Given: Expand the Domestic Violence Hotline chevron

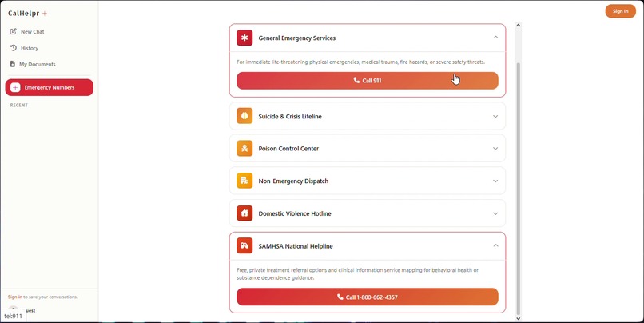Looking at the screenshot, I should (x=495, y=213).
